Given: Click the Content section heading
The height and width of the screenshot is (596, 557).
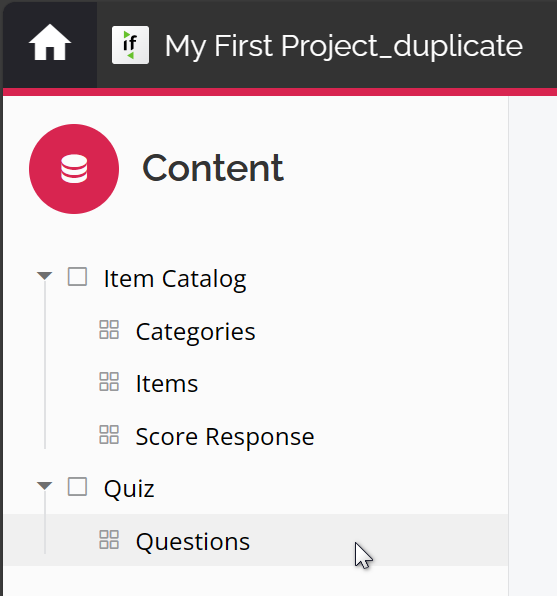Looking at the screenshot, I should 213,168.
